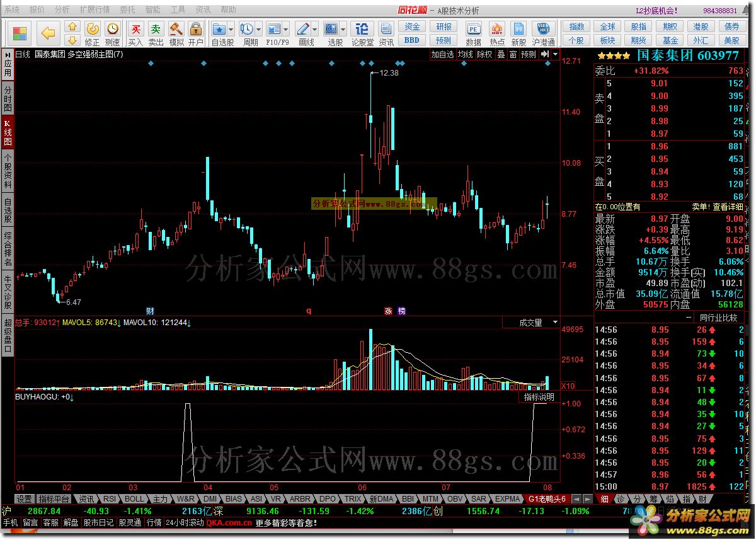756x540 pixels.
Task: Toggle 除权 ex-rights adjustment
Action: coord(484,55)
